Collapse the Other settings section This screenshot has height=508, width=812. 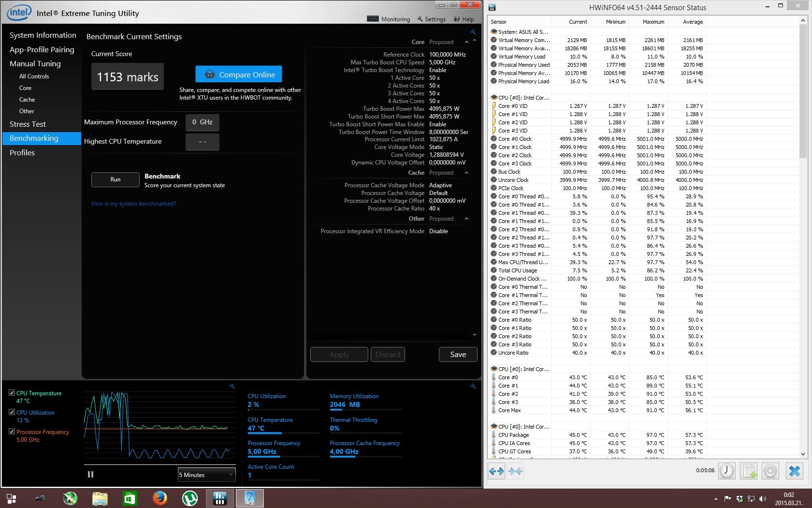coord(466,219)
